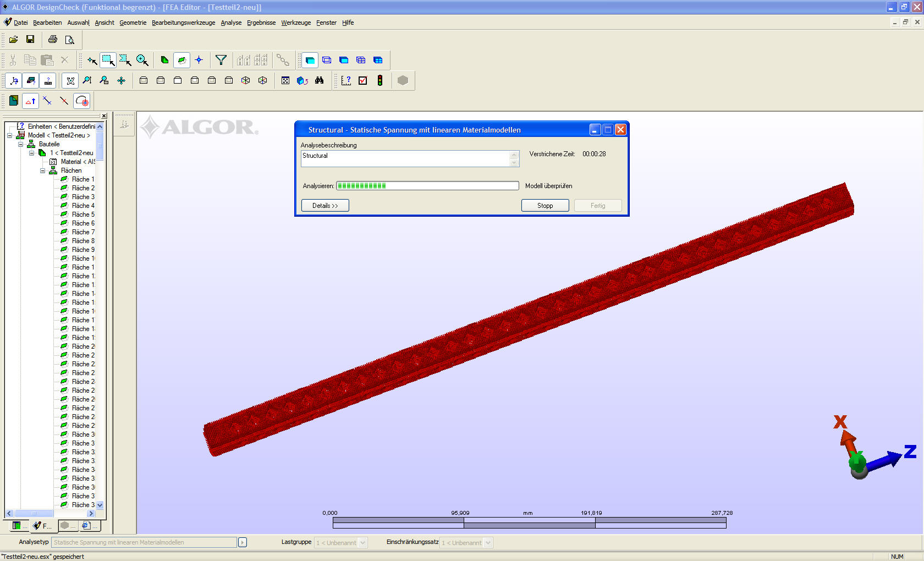Switch to mesh wireframe view icon

point(361,61)
